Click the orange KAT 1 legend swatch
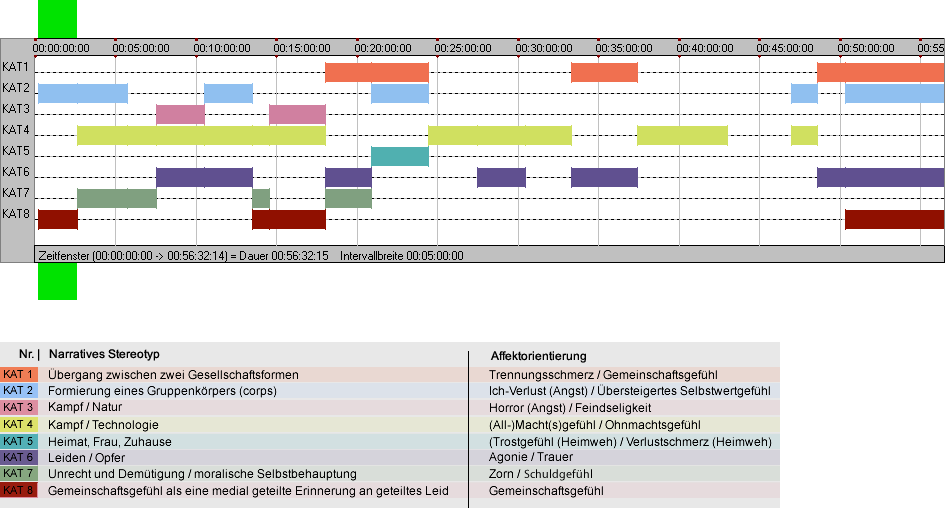Screen dimensions: 945x530 19,374
